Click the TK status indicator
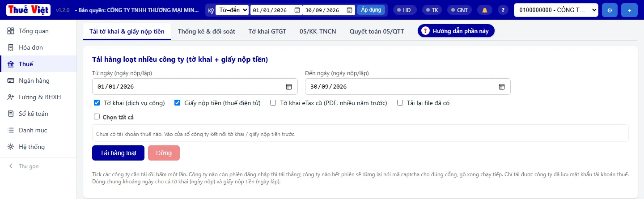 pos(432,10)
